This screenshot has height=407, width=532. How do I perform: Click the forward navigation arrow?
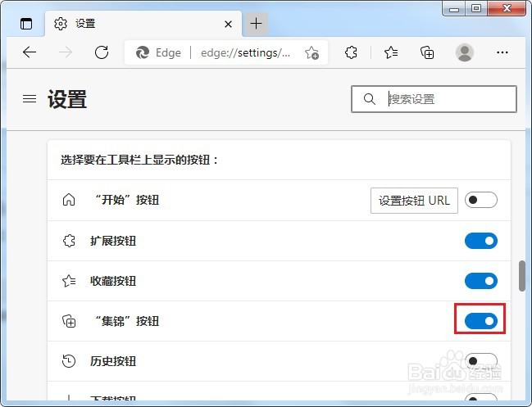click(66, 52)
